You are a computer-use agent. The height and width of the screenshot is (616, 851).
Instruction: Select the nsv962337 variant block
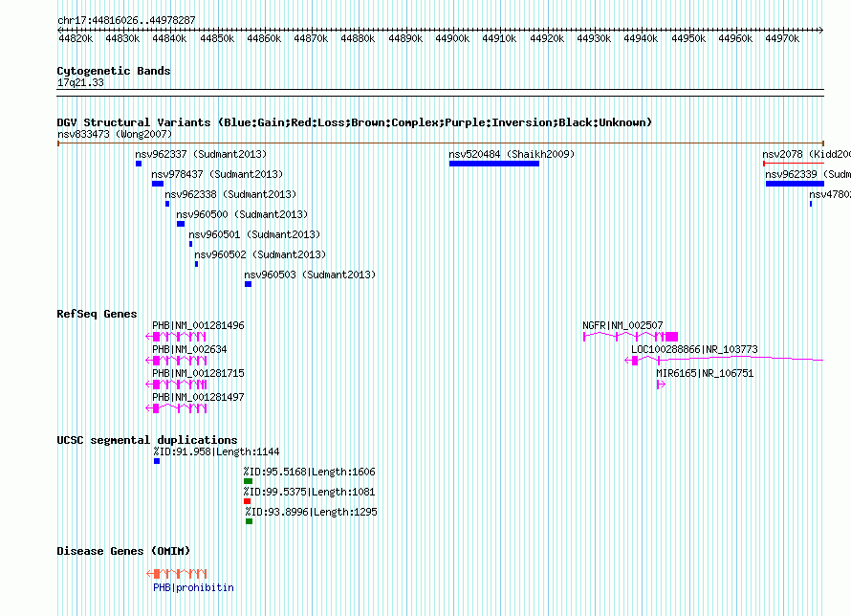pos(139,164)
